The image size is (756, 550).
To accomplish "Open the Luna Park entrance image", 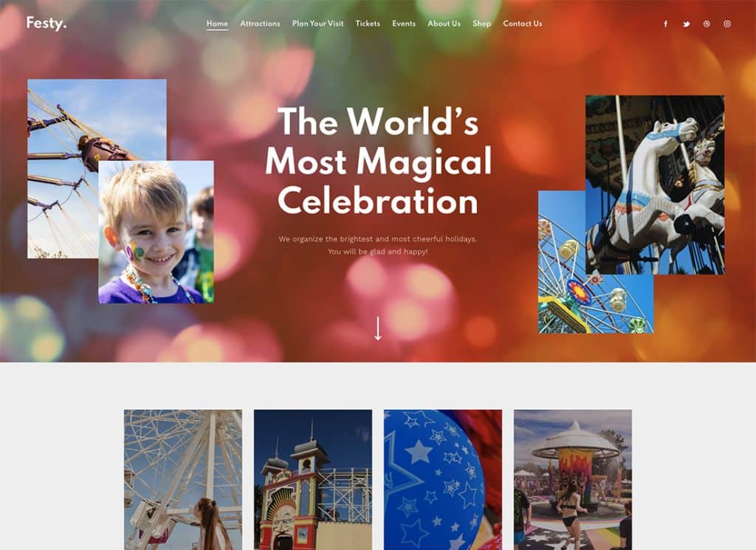I will pyautogui.click(x=313, y=480).
